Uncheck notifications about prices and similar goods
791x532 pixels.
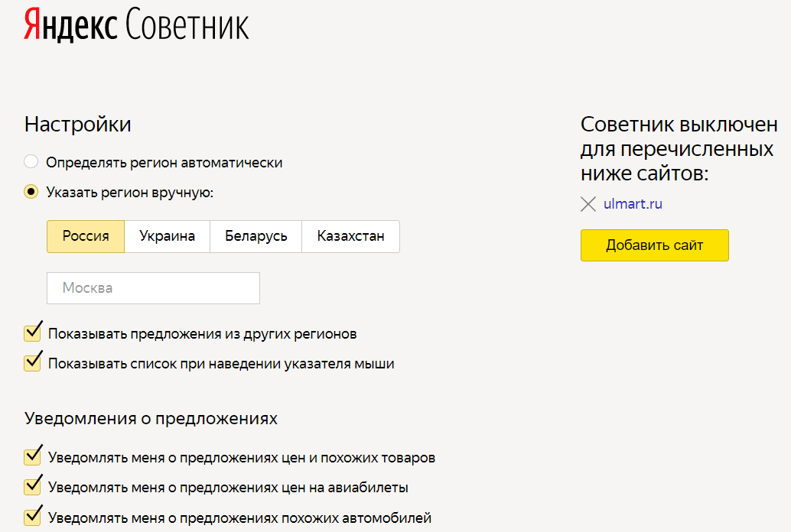[x=33, y=456]
